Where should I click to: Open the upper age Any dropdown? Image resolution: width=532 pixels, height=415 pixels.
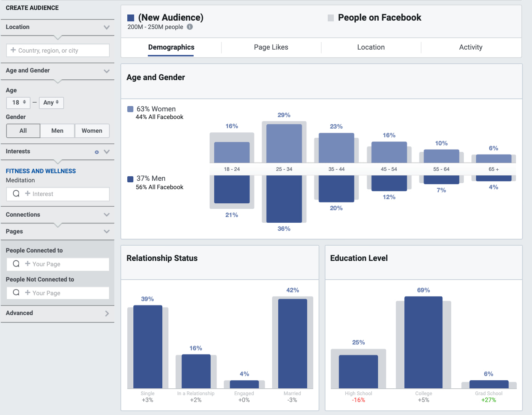(51, 102)
